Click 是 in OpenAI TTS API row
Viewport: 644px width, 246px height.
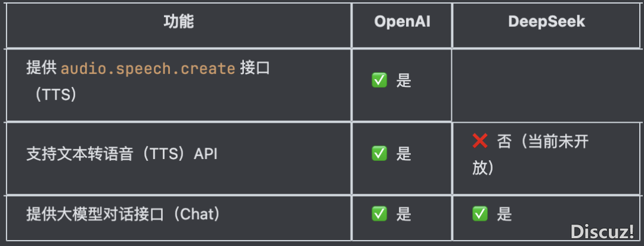tap(404, 154)
